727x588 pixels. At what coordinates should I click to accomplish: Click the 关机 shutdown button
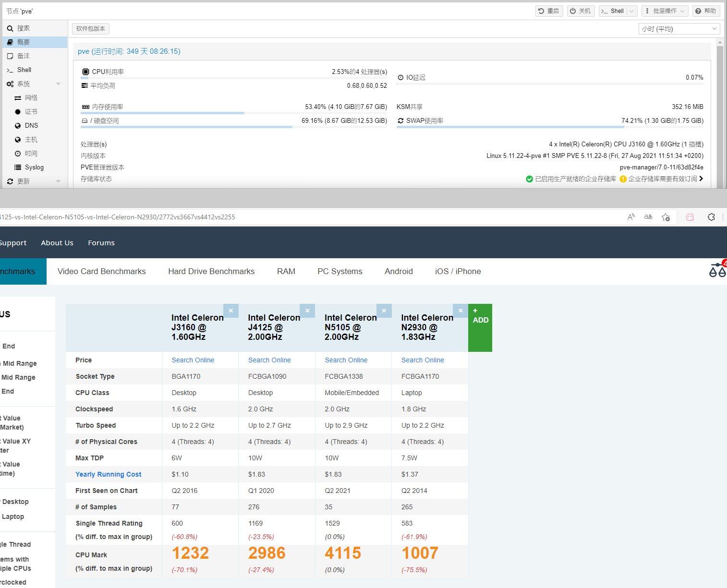(581, 11)
